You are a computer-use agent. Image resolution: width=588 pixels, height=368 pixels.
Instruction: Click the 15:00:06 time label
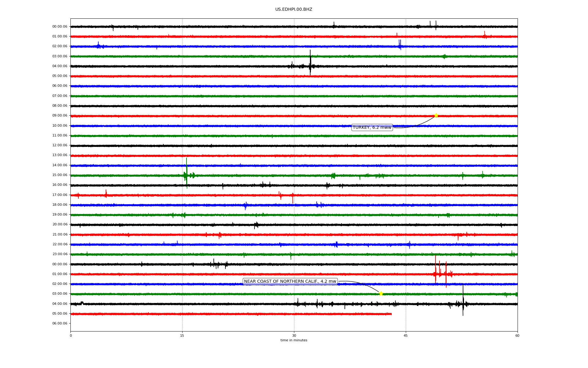click(60, 175)
